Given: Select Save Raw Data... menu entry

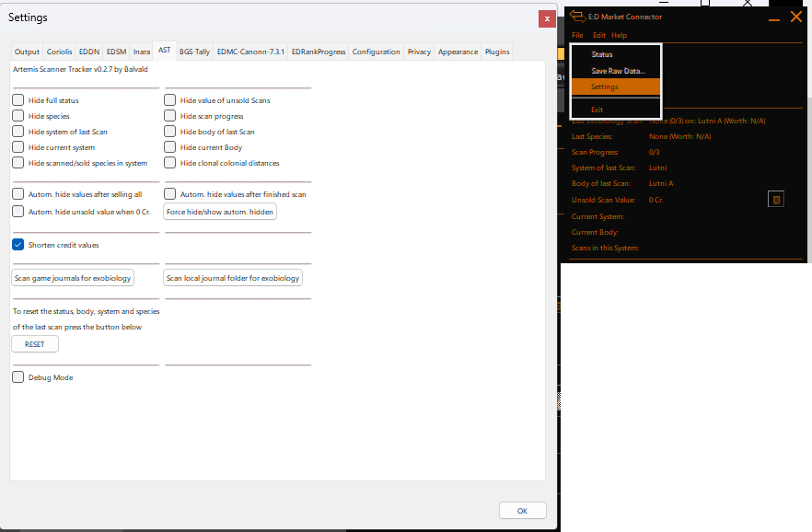Looking at the screenshot, I should pyautogui.click(x=616, y=70).
